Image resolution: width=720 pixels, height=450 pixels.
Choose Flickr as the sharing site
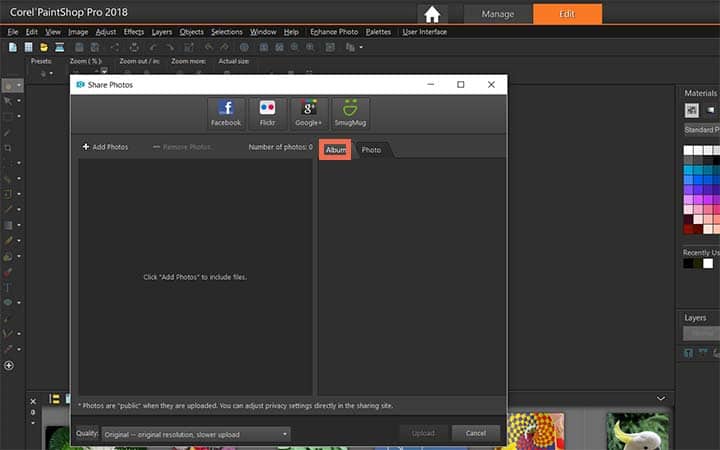pyautogui.click(x=267, y=113)
